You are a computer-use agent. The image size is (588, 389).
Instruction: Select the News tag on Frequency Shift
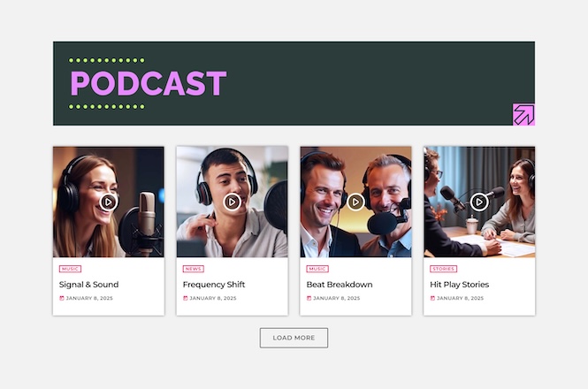tap(194, 269)
